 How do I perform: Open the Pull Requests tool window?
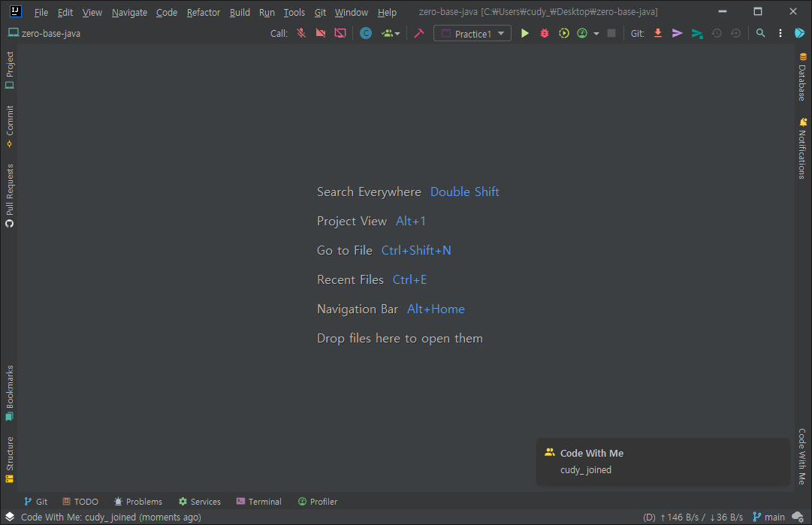tap(9, 196)
